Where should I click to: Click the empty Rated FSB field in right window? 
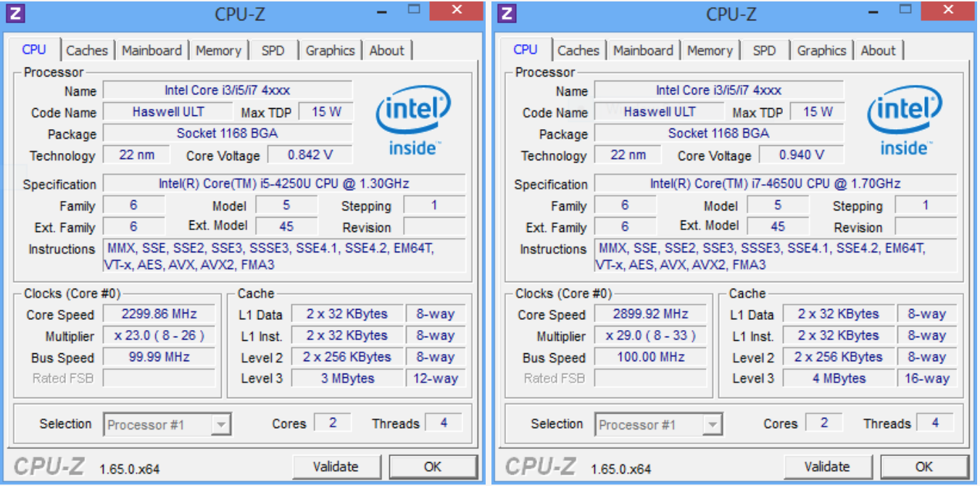tap(650, 378)
